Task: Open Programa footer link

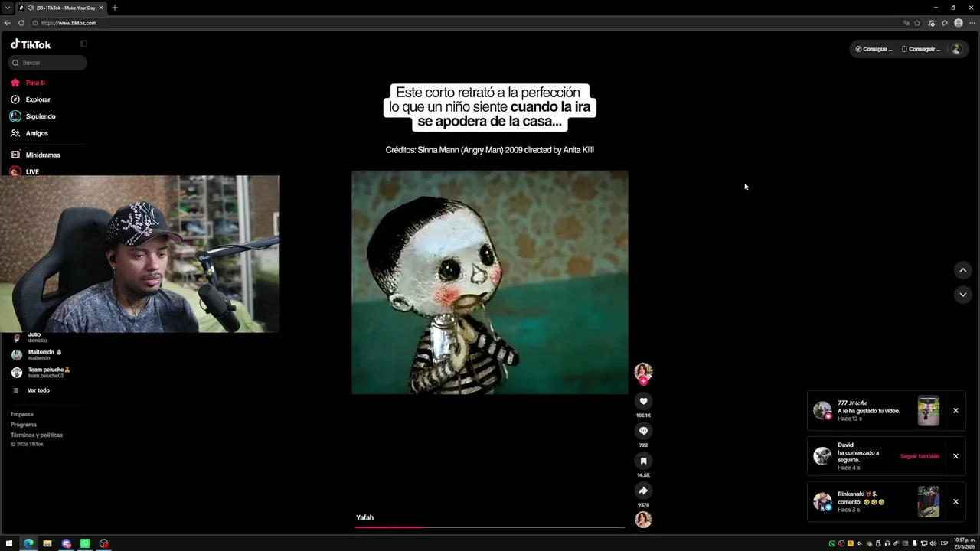Action: (24, 425)
